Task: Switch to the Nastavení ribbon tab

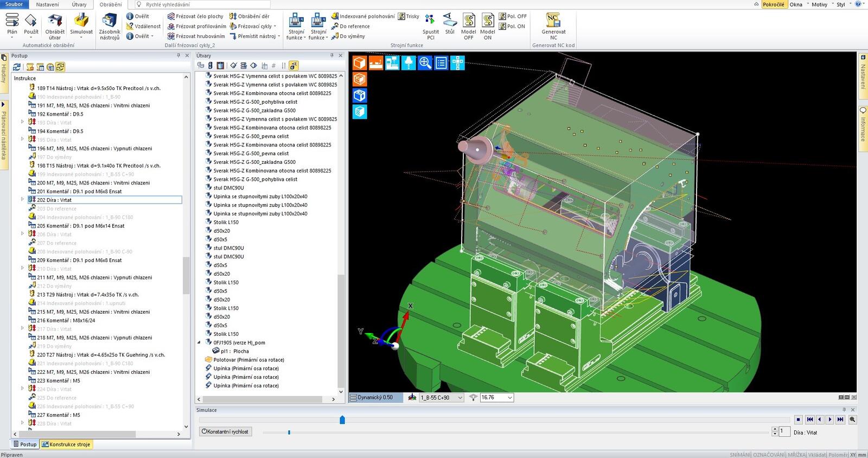Action: point(48,4)
